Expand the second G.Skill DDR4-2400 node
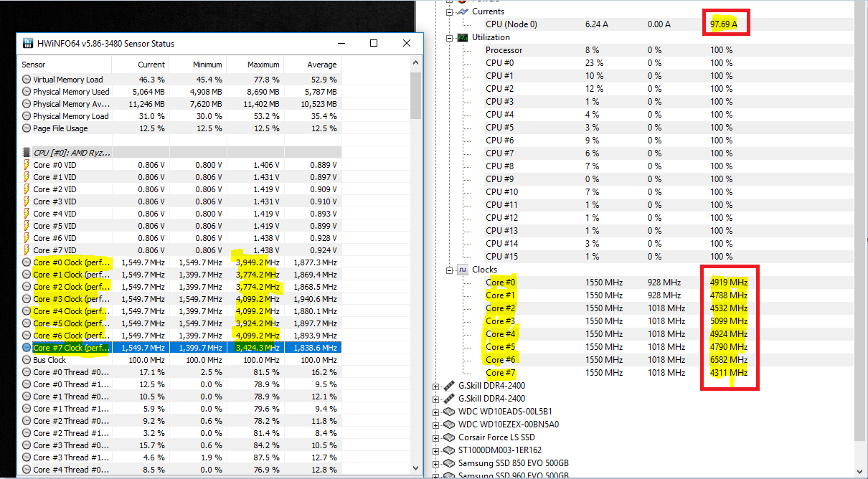 coord(436,399)
